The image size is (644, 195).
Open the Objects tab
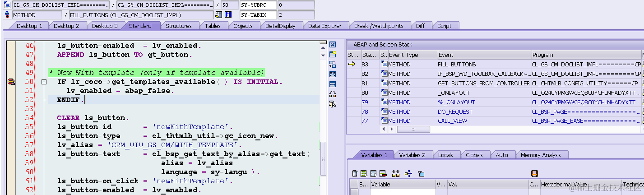[x=243, y=26]
